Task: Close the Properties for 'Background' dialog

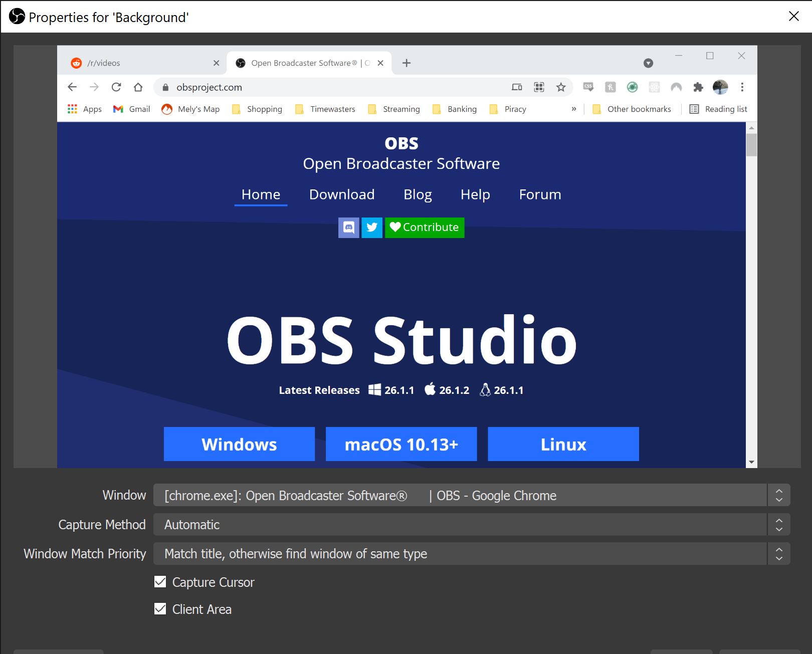Action: tap(794, 16)
